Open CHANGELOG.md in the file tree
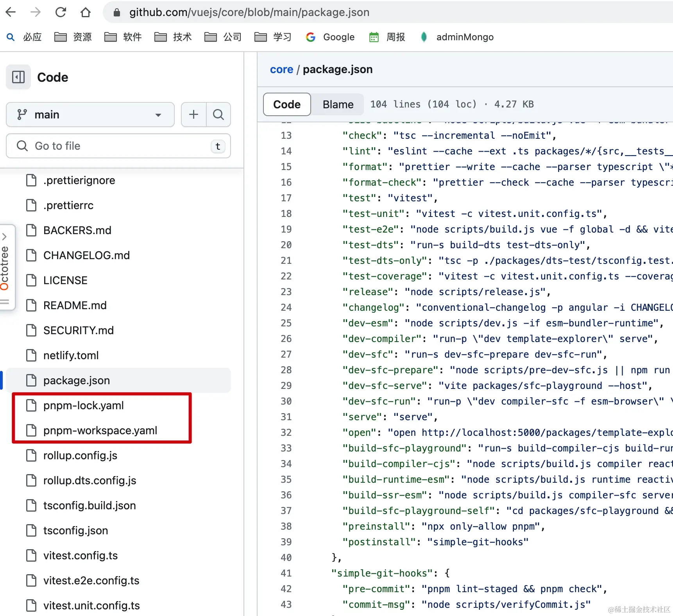This screenshot has width=673, height=616. pos(86,255)
